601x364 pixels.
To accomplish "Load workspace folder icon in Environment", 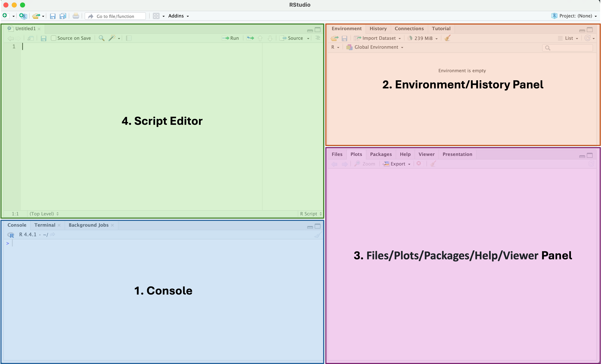I will 335,38.
